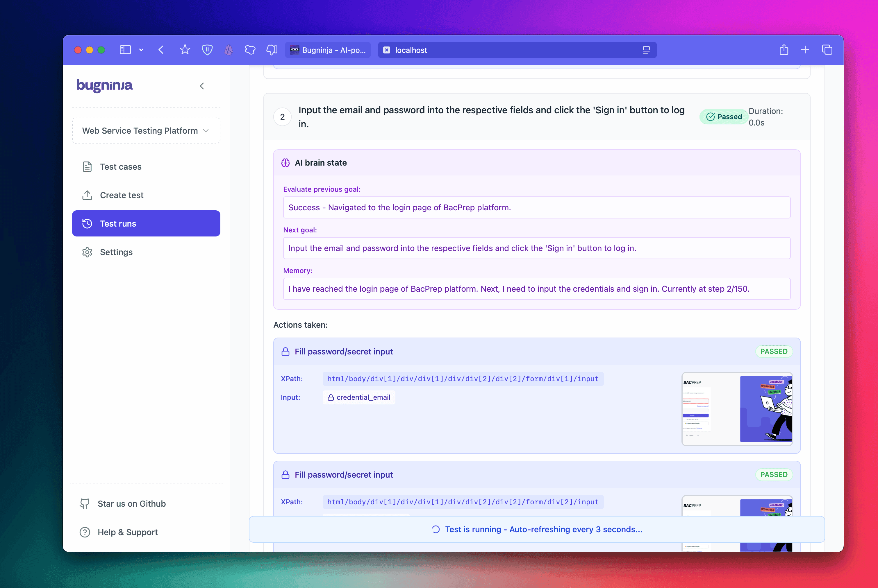This screenshot has width=878, height=588.
Task: Click the Github icon in the sidebar
Action: (85, 504)
